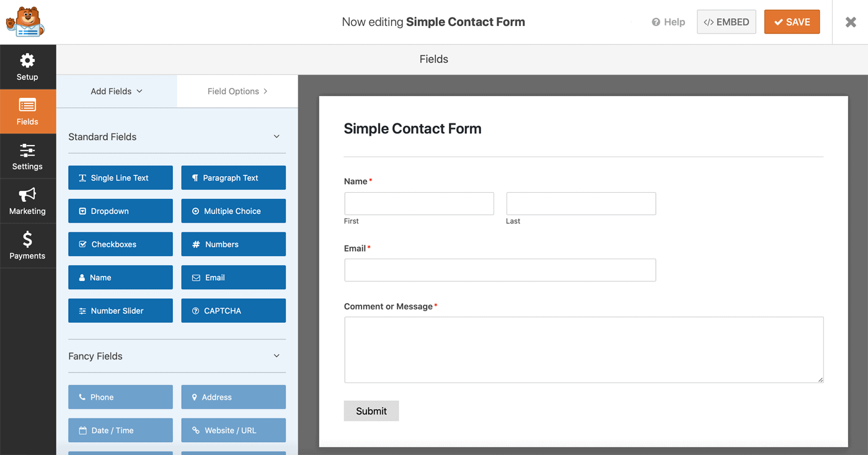This screenshot has height=455, width=868.
Task: Open the Settings sliders panel
Action: click(27, 156)
